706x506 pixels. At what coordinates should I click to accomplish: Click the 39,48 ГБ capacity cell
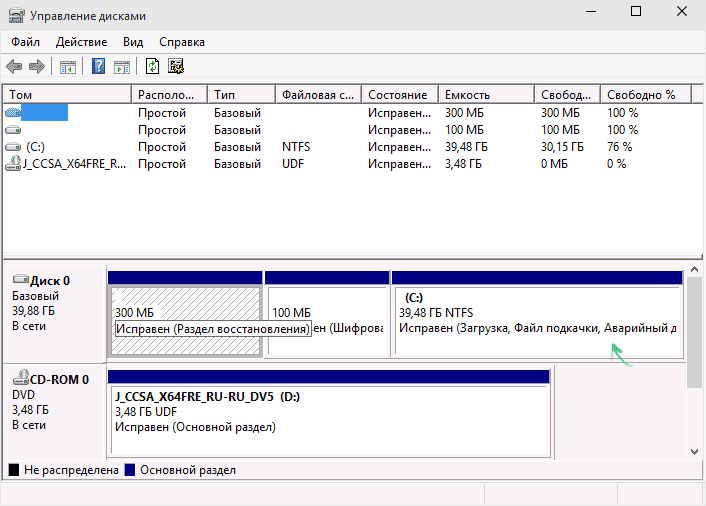pos(466,147)
